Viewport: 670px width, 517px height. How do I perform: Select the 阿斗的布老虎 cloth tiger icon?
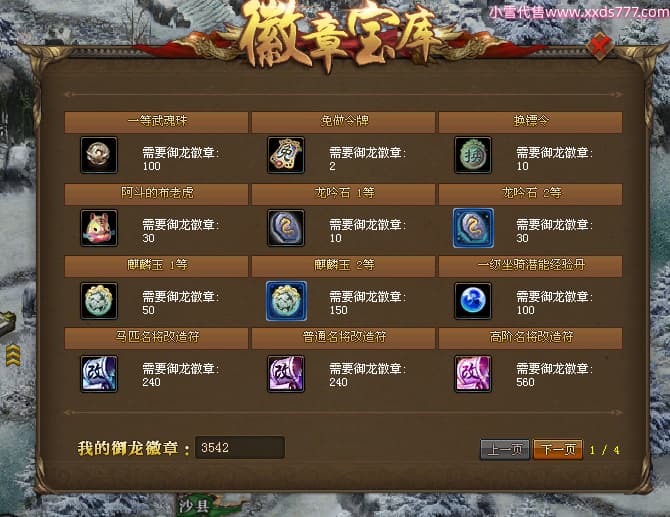(x=99, y=228)
